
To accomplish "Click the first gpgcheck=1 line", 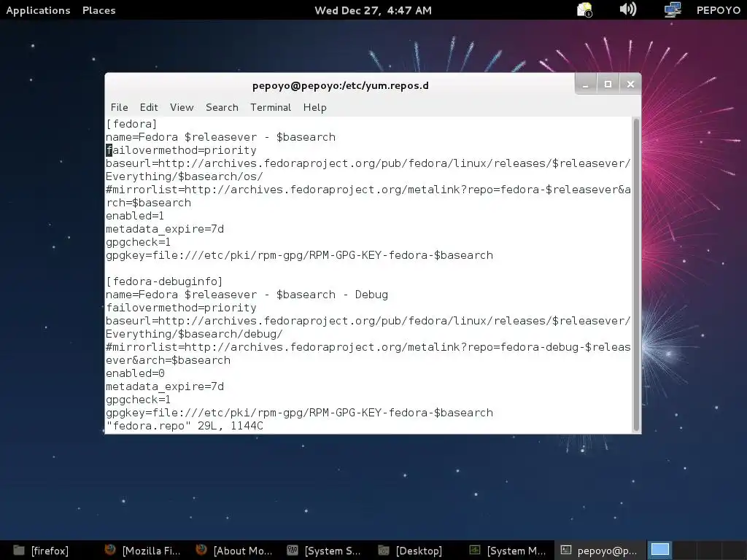I will pyautogui.click(x=138, y=242).
